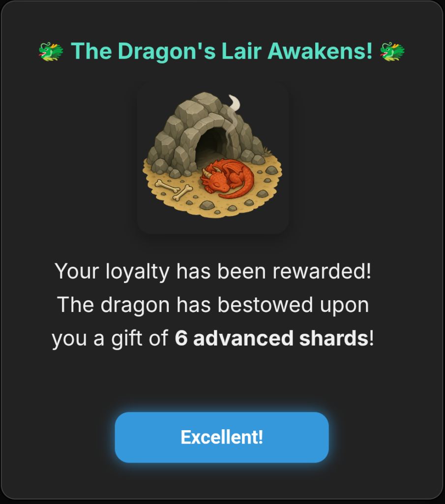Click the crossed bones on the sand
The image size is (445, 504).
click(174, 189)
